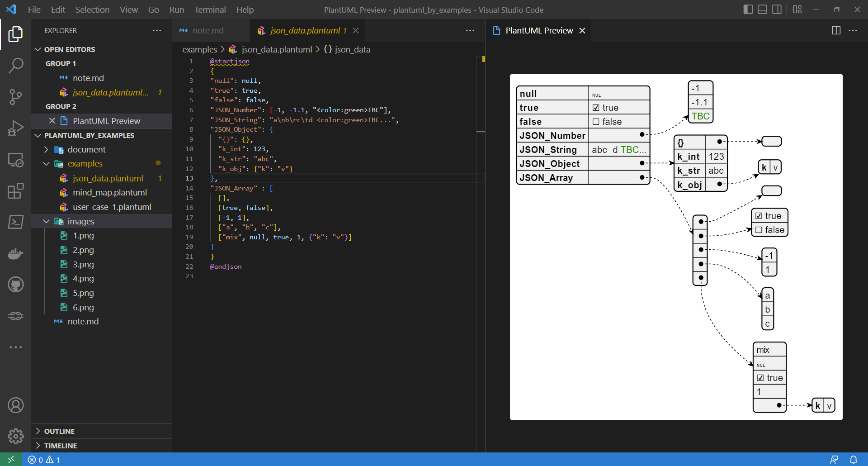
Task: Collapse the PLANTUML_BY_EXAMPLES section
Action: tap(102, 135)
